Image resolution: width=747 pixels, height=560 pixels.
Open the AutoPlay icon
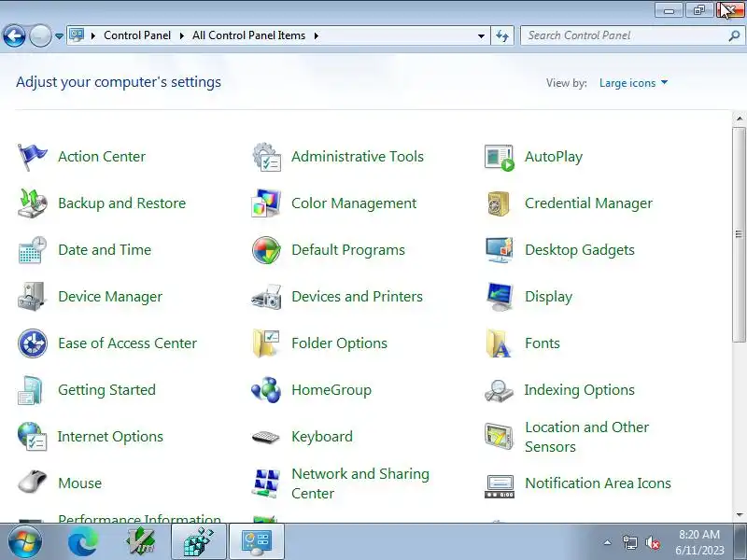click(499, 157)
